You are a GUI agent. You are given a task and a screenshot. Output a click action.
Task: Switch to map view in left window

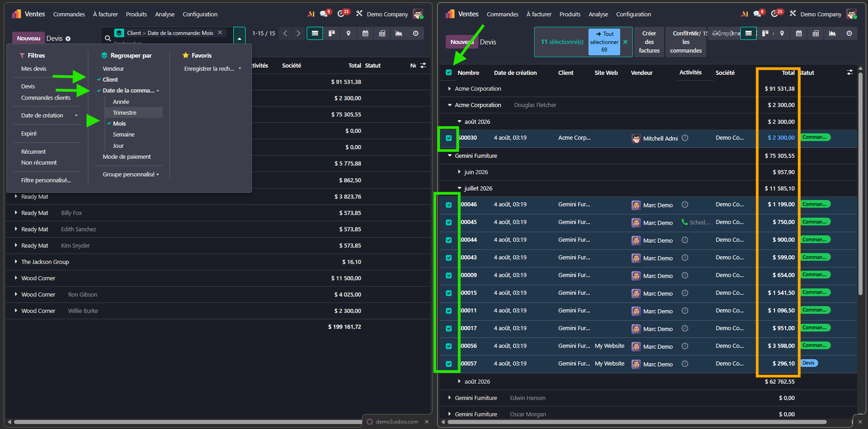coord(348,33)
